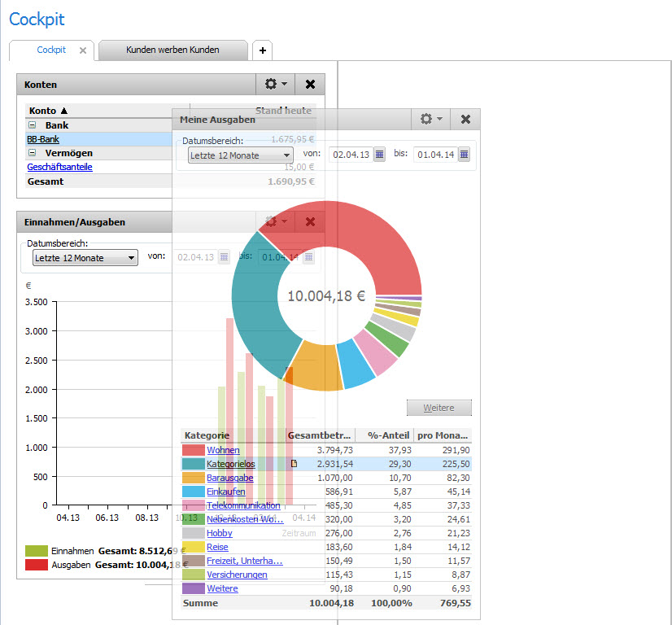The height and width of the screenshot is (625, 672).
Task: Switch to the Kunden werben Kunden tab
Action: (172, 50)
